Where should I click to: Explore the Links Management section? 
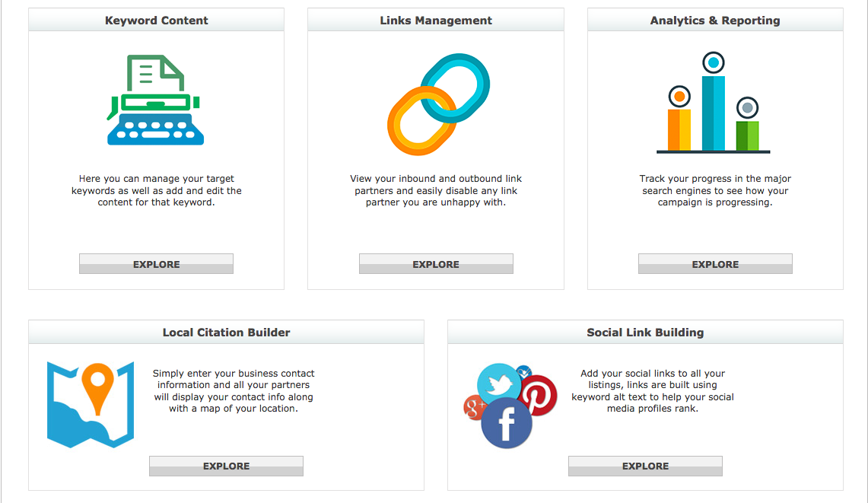pos(436,264)
